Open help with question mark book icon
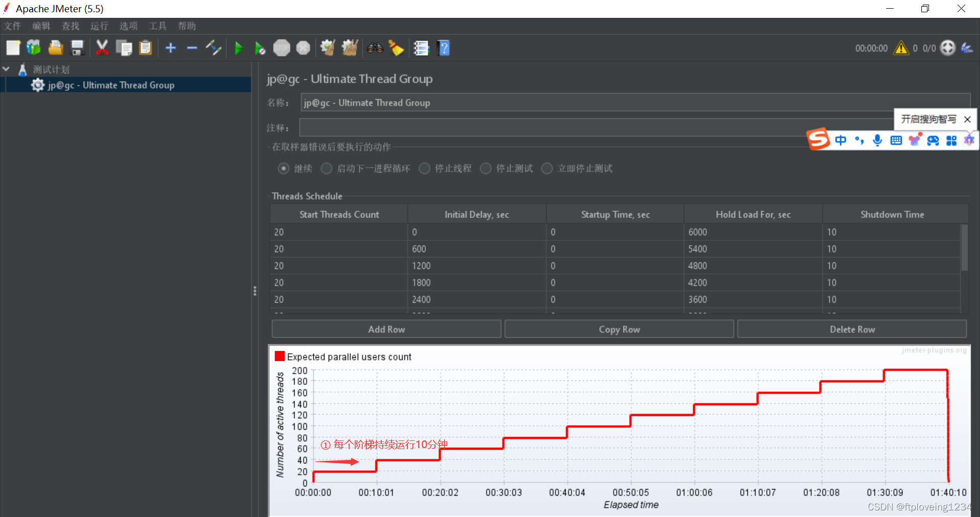This screenshot has width=980, height=517. (x=444, y=48)
